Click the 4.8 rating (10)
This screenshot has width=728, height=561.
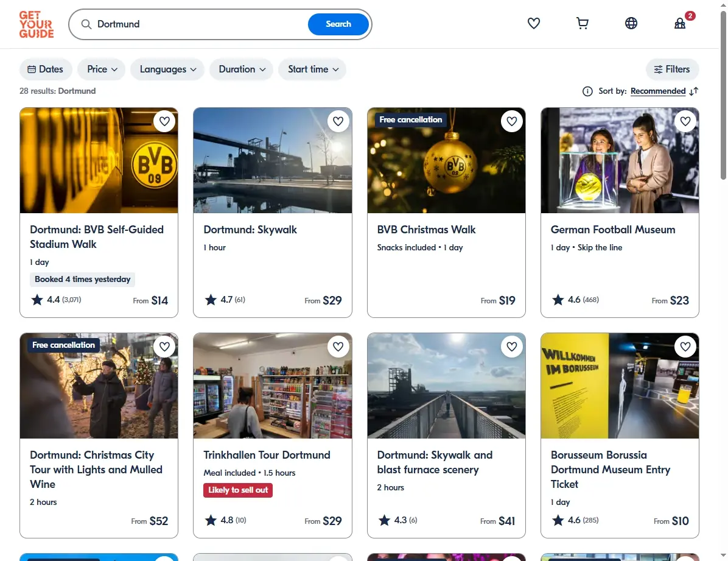(x=226, y=520)
